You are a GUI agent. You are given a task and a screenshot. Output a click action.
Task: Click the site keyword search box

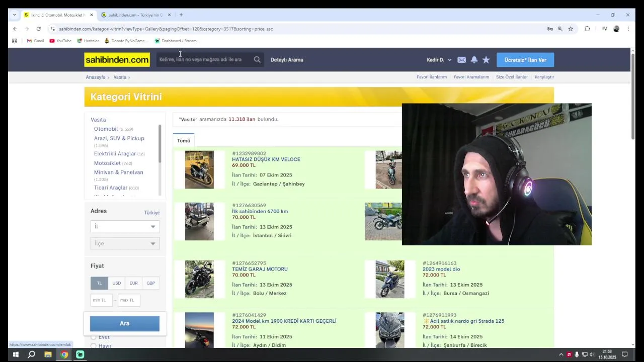tap(204, 59)
